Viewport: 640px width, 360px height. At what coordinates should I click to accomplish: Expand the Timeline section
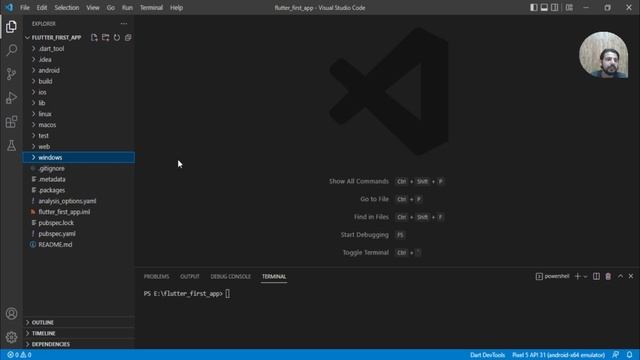[x=78, y=333]
